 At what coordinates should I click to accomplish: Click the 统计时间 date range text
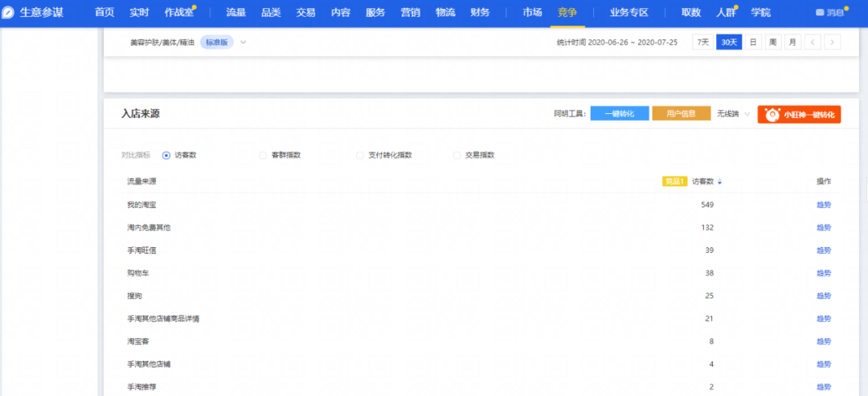[617, 42]
